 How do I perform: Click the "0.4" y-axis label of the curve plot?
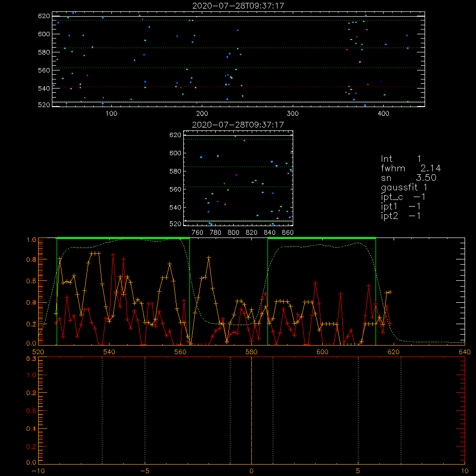tap(31, 303)
